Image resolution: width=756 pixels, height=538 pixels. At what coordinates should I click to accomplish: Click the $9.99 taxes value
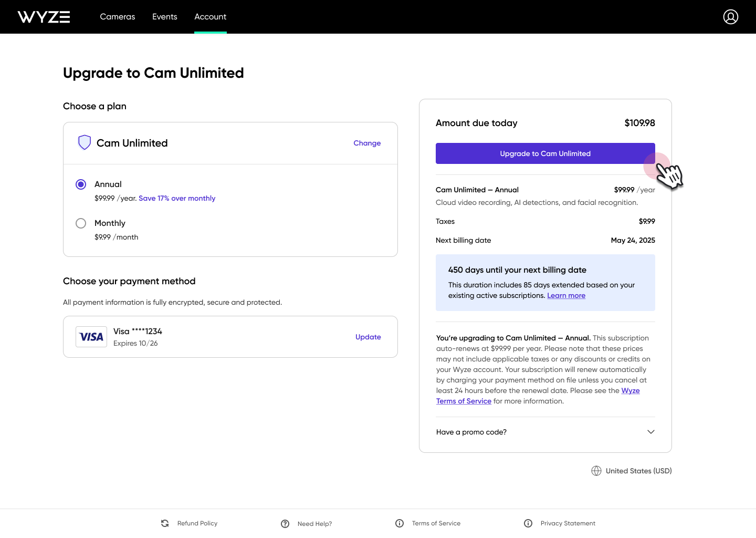pos(647,221)
